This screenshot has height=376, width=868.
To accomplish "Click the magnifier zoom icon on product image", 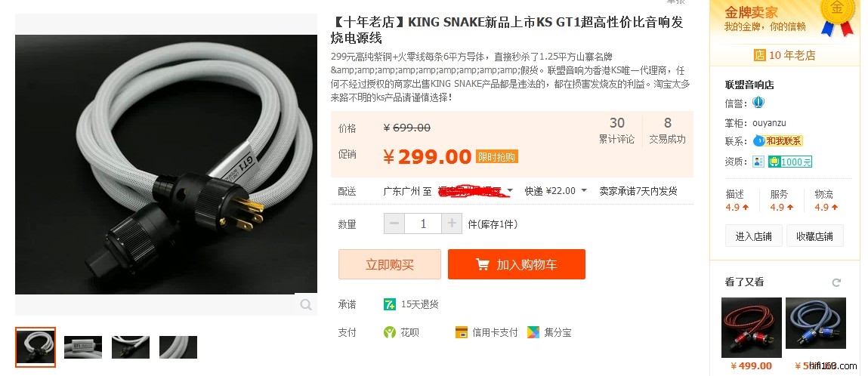I will pos(305,305).
